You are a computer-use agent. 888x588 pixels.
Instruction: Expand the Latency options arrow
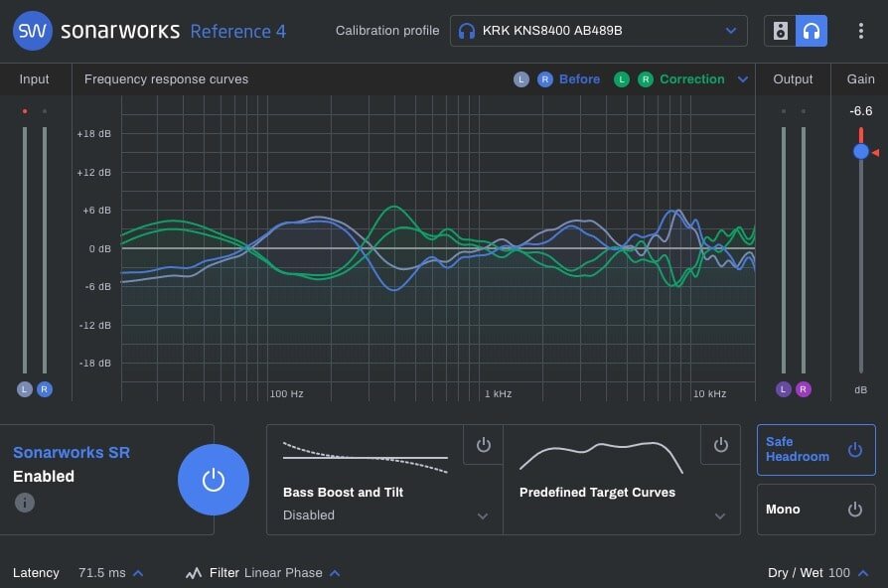138,573
